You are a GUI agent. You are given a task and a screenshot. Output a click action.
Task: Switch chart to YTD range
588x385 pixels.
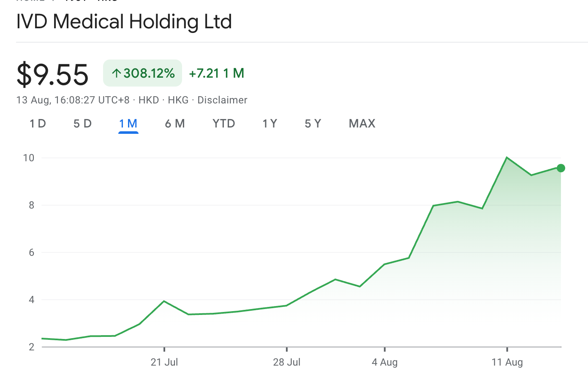click(223, 124)
